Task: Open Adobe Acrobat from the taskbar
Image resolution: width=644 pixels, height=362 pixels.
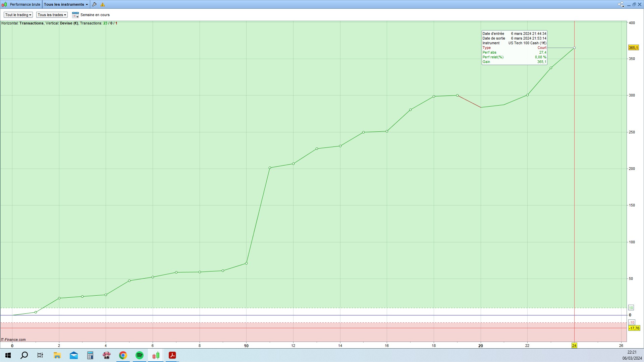Action: tap(172, 355)
